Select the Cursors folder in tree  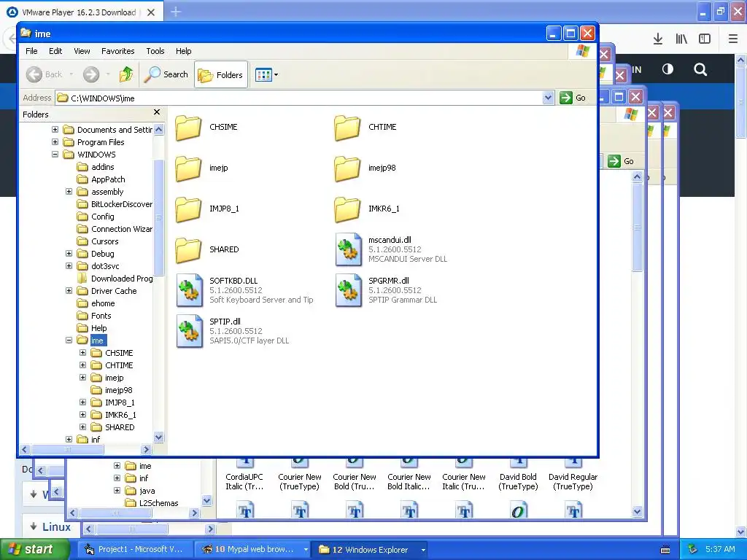click(105, 241)
